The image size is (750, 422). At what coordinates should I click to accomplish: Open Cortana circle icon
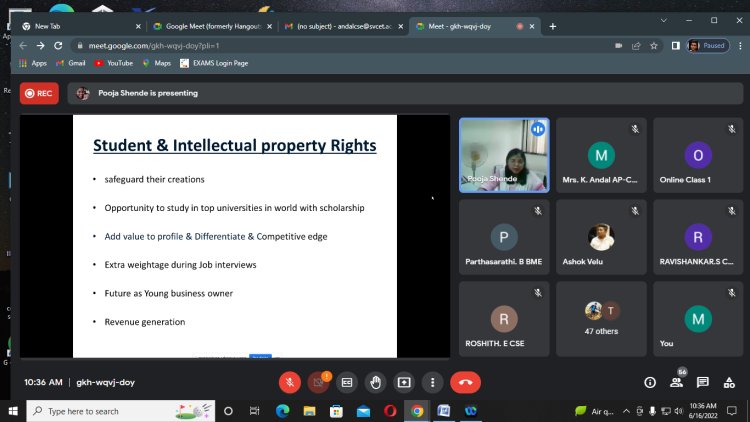coord(228,411)
